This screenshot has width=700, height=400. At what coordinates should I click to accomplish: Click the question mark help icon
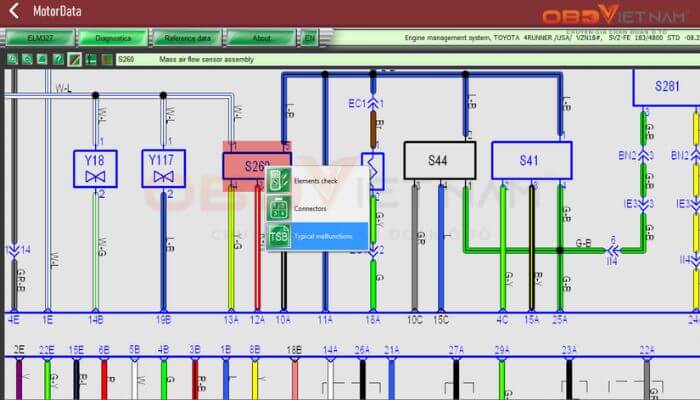point(58,59)
